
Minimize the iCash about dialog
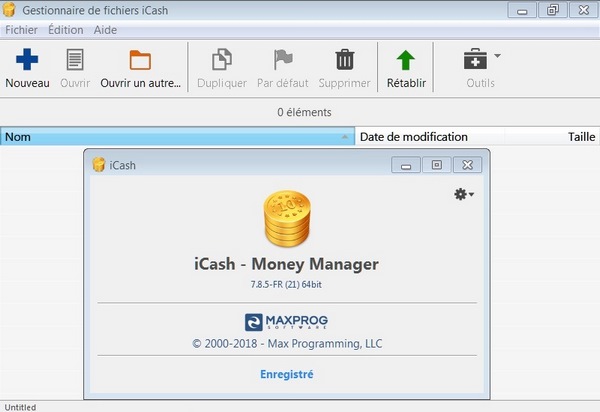coord(406,165)
